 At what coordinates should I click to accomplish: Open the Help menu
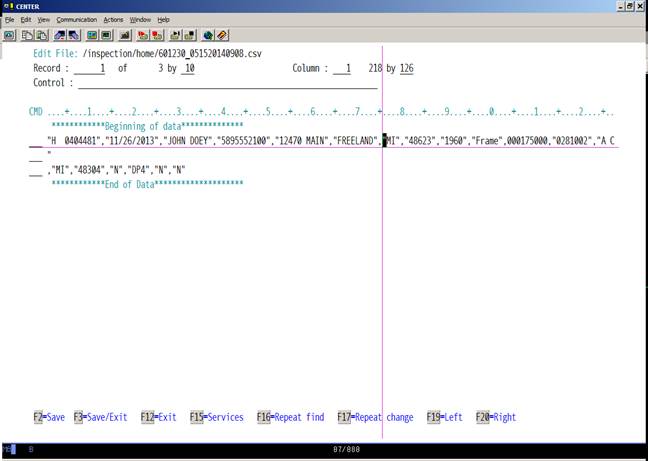coord(163,20)
